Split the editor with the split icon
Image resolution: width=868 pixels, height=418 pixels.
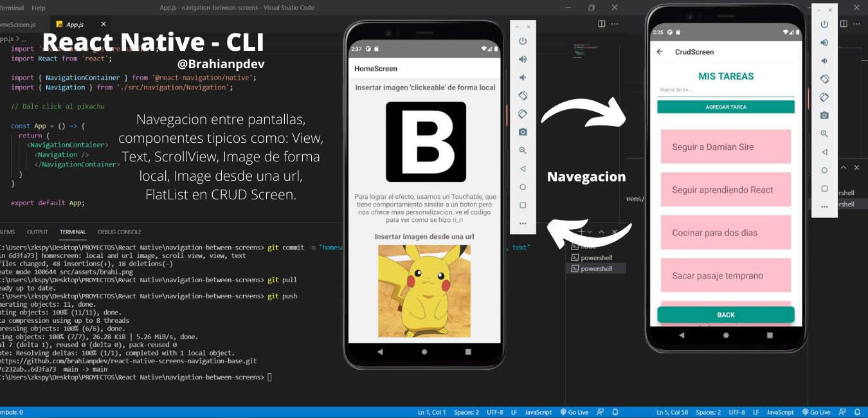[602, 24]
